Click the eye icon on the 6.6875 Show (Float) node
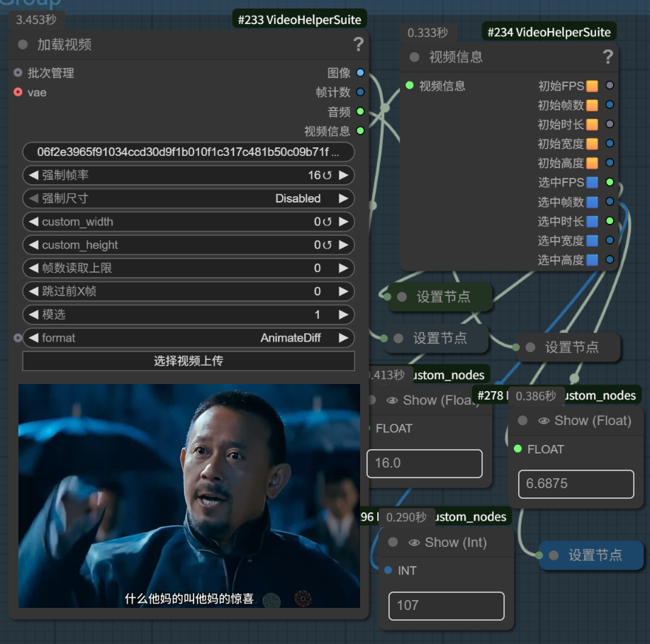The height and width of the screenshot is (644, 650). (544, 421)
